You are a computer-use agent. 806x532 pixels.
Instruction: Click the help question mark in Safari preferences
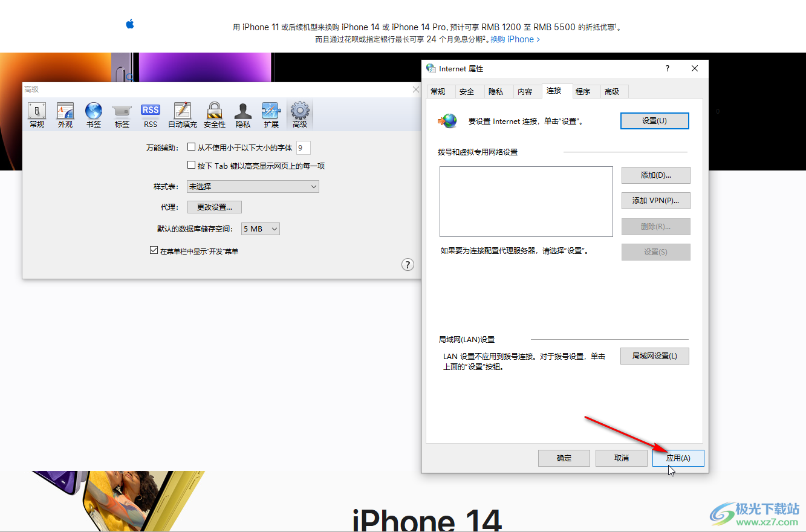click(x=408, y=264)
